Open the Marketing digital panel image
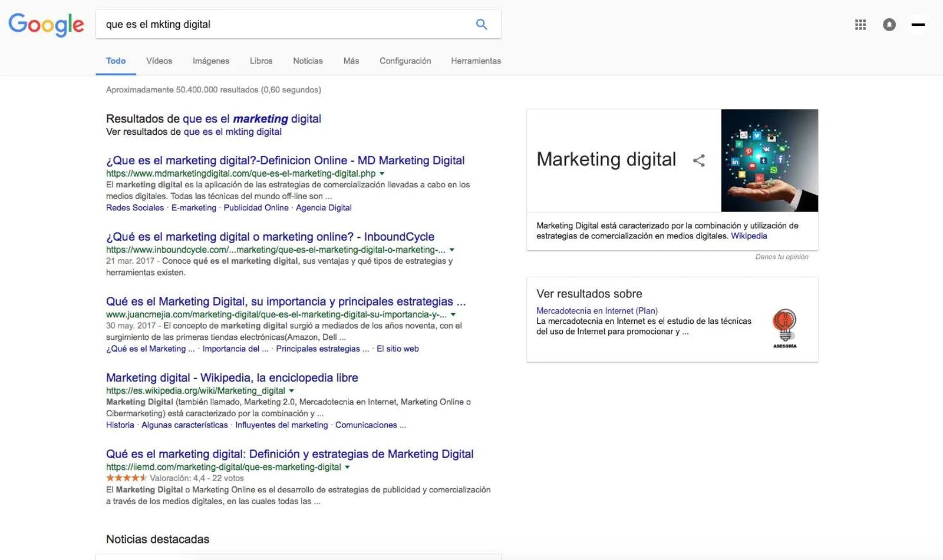This screenshot has width=943, height=560. point(770,160)
